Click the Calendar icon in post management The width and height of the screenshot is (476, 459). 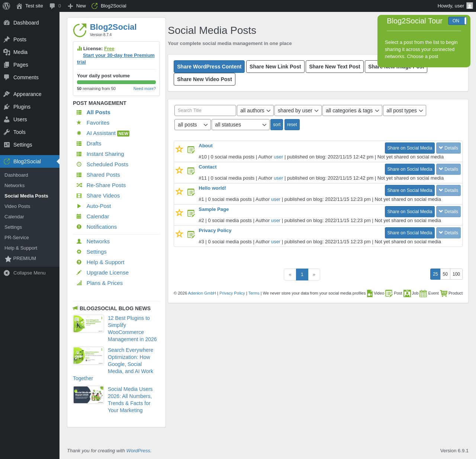click(79, 216)
